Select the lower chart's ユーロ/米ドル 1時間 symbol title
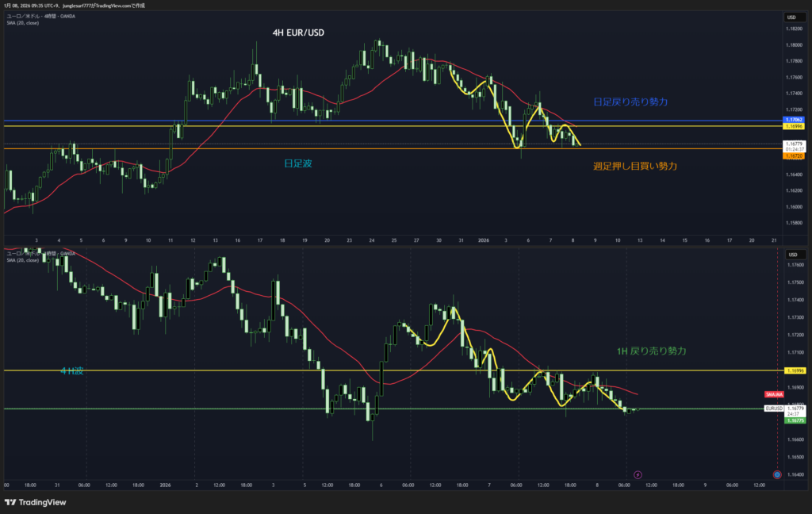 [40, 253]
